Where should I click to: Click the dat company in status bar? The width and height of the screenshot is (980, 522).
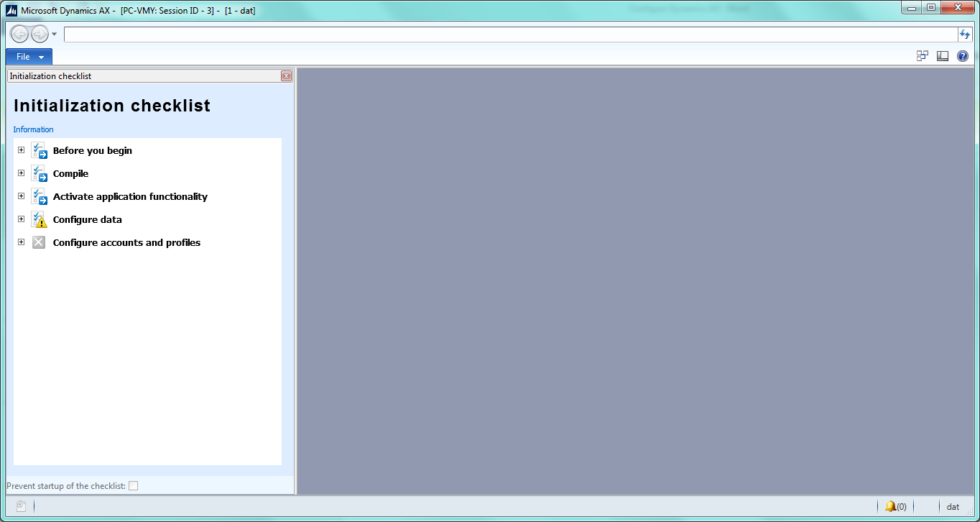(x=953, y=507)
